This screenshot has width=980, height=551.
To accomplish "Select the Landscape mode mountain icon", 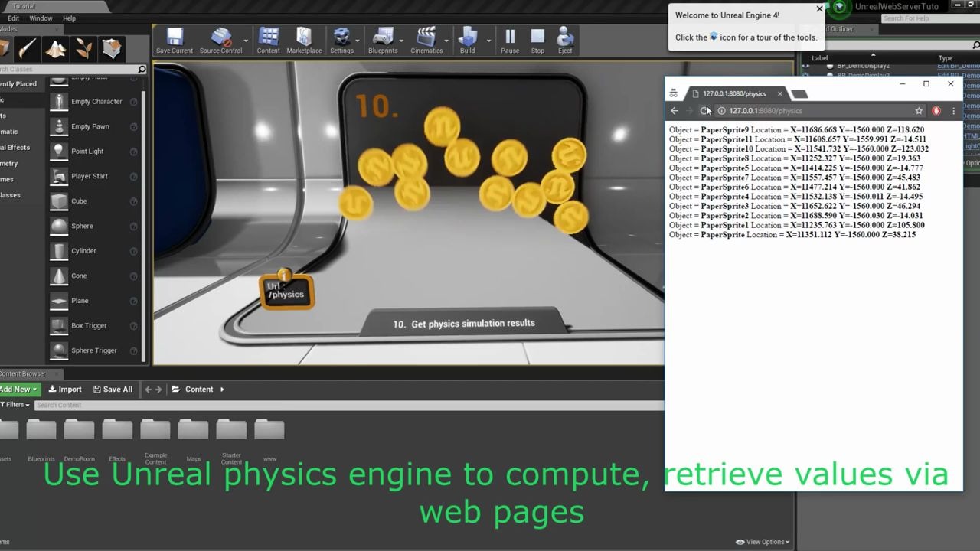I will 55,48.
